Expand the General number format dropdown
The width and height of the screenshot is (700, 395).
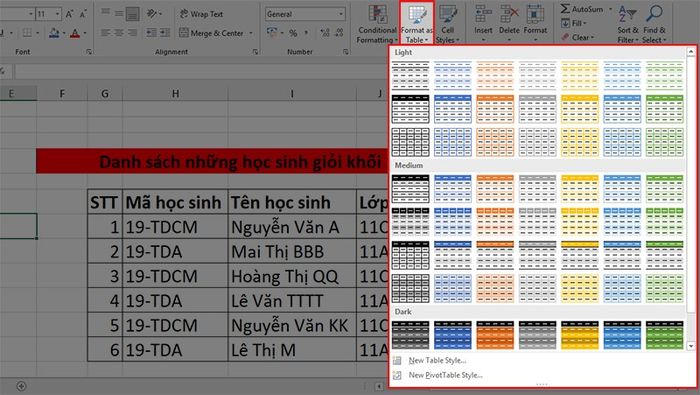click(341, 14)
